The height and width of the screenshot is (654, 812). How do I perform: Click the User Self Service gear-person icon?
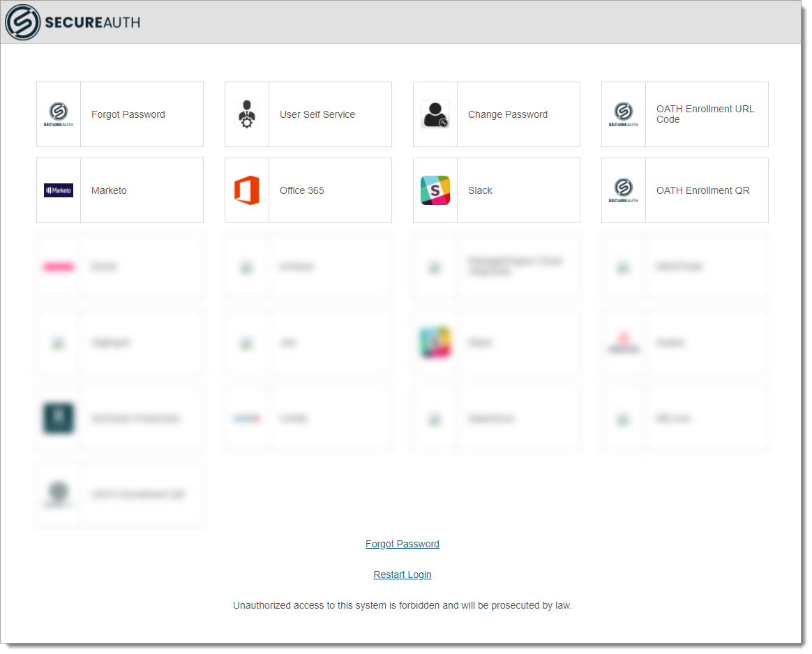click(246, 114)
